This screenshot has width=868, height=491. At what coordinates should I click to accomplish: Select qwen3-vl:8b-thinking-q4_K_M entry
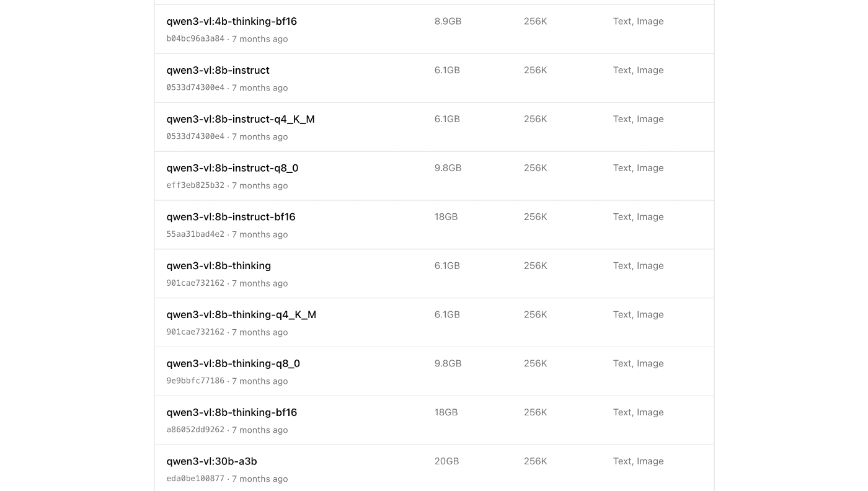241,315
